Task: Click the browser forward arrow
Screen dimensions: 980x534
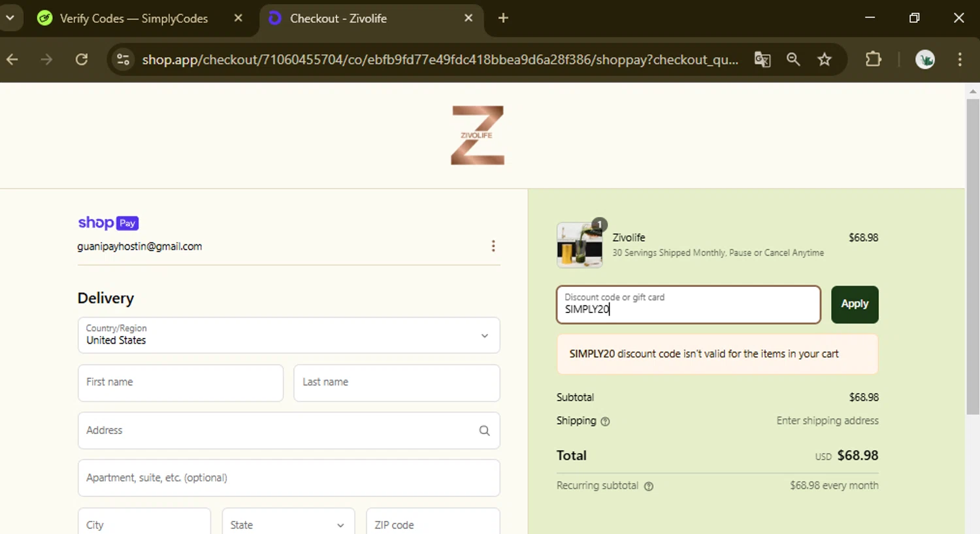Action: [x=46, y=59]
